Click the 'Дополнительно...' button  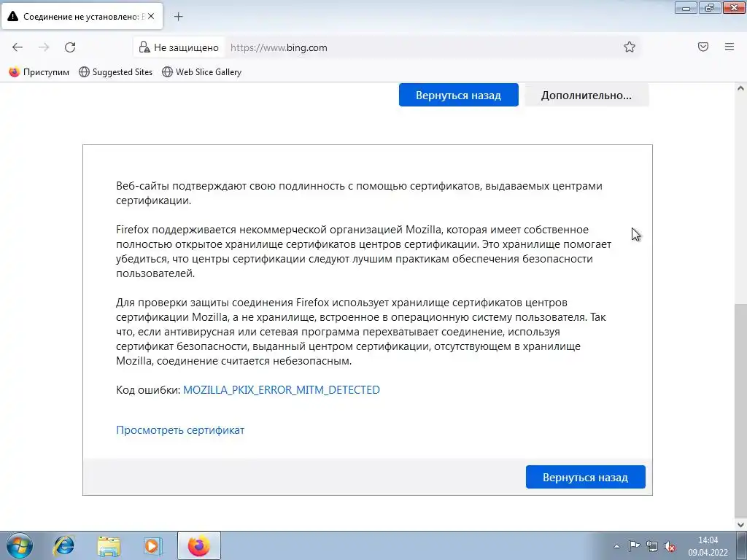(587, 96)
